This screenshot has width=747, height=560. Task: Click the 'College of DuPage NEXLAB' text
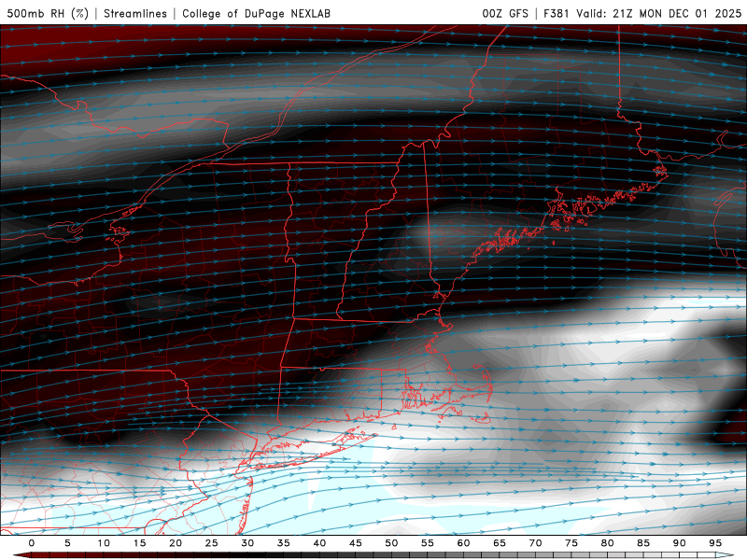point(256,13)
